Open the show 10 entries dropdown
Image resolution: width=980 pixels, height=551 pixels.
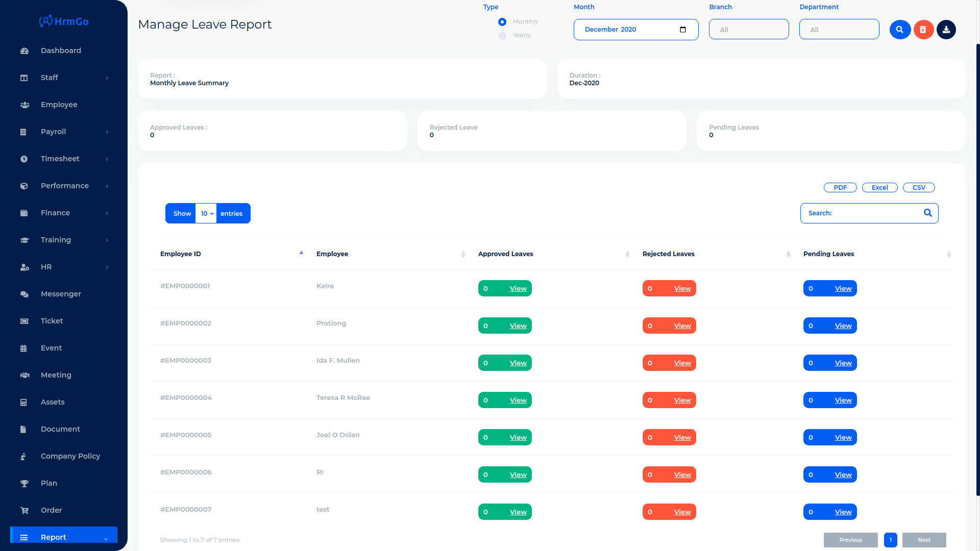[x=207, y=213]
